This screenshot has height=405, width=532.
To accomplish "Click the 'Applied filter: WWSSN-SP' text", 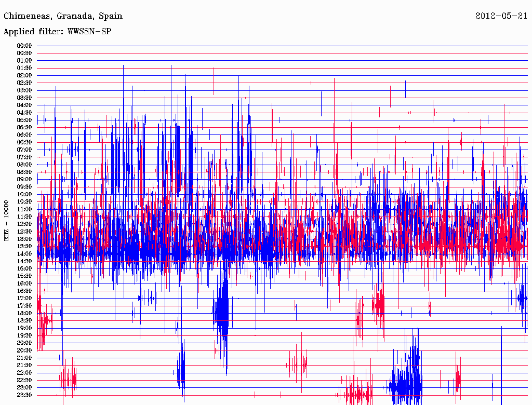I will pyautogui.click(x=57, y=32).
